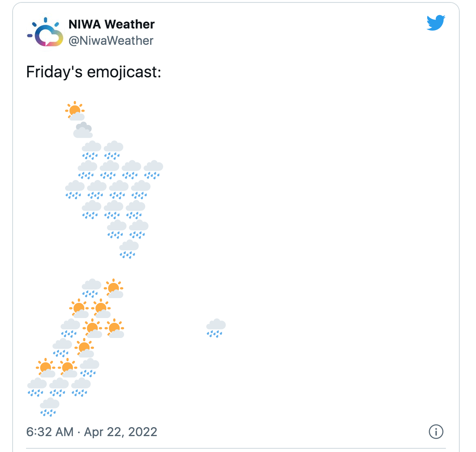
Task: Click the rightmost sun emoji in lower cluster
Action: click(x=114, y=328)
